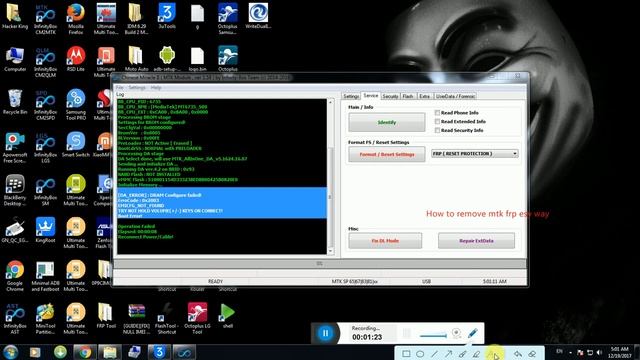640x360 pixels.
Task: Click the eraser annotation icon
Action: coord(532,354)
